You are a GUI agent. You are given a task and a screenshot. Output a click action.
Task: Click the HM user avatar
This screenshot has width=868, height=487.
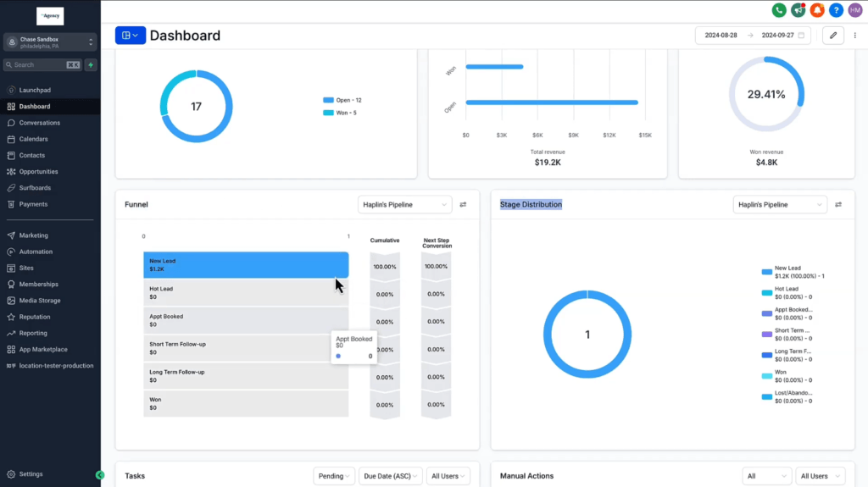pos(855,10)
